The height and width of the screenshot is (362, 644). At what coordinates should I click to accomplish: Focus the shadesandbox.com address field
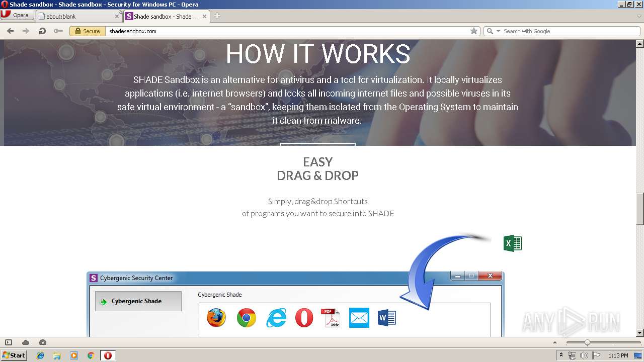tap(287, 31)
